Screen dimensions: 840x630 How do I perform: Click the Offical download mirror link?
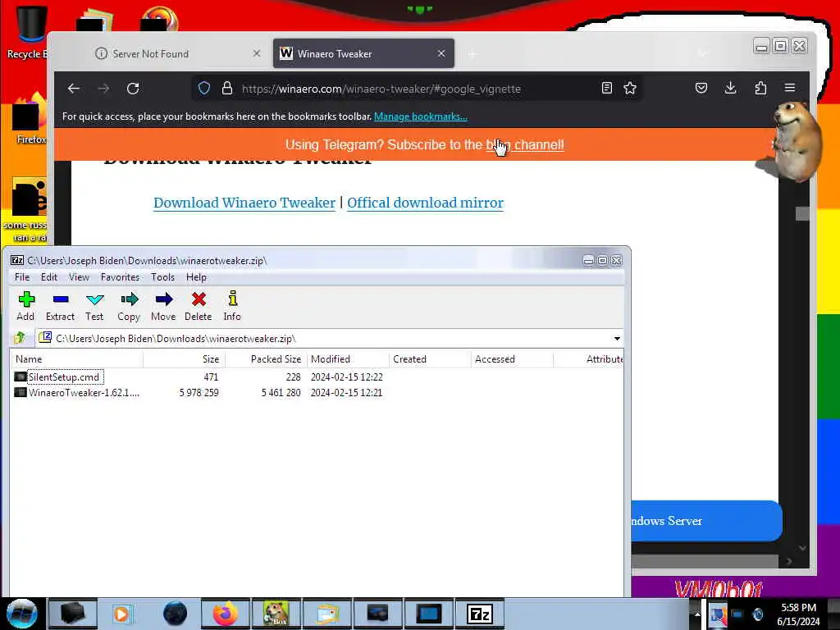pyautogui.click(x=426, y=203)
